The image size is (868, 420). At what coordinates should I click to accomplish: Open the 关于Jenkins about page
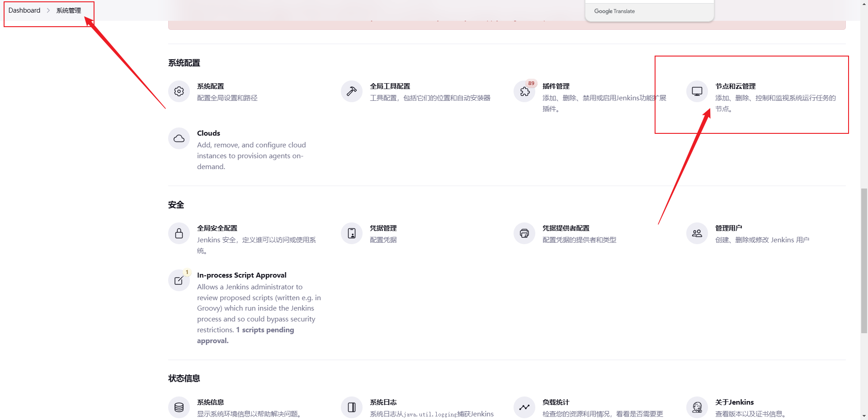click(x=735, y=402)
